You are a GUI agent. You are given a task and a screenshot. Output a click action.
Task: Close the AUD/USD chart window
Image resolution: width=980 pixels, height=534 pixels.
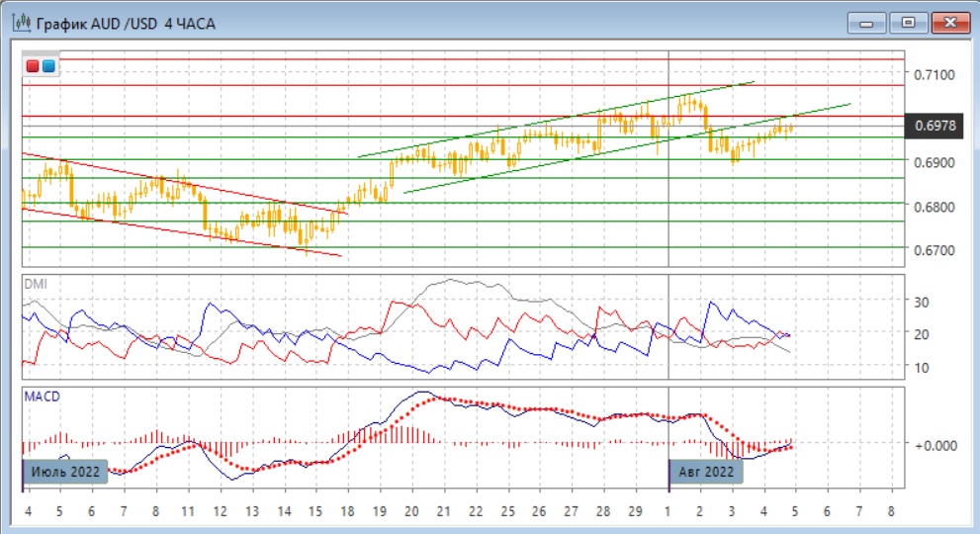pyautogui.click(x=947, y=22)
